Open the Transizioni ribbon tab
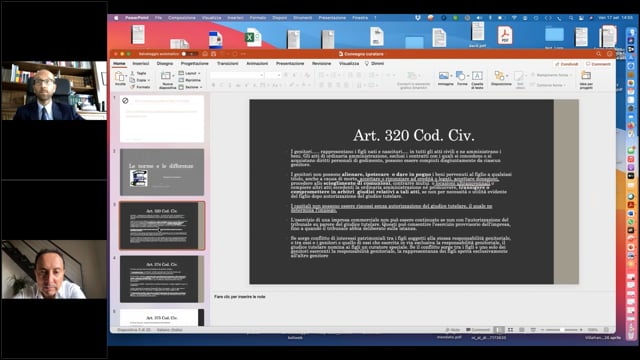Screen dimensions: 640x360 pos(227,64)
